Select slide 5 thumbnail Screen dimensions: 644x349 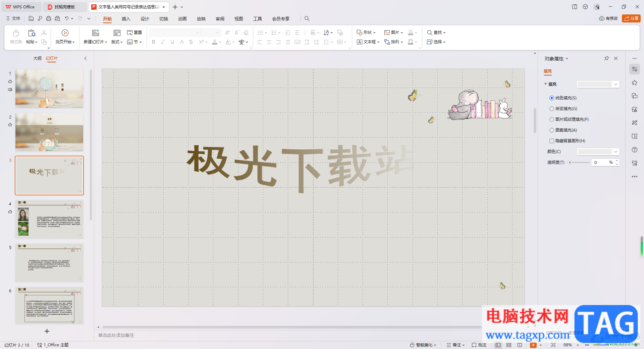click(49, 262)
